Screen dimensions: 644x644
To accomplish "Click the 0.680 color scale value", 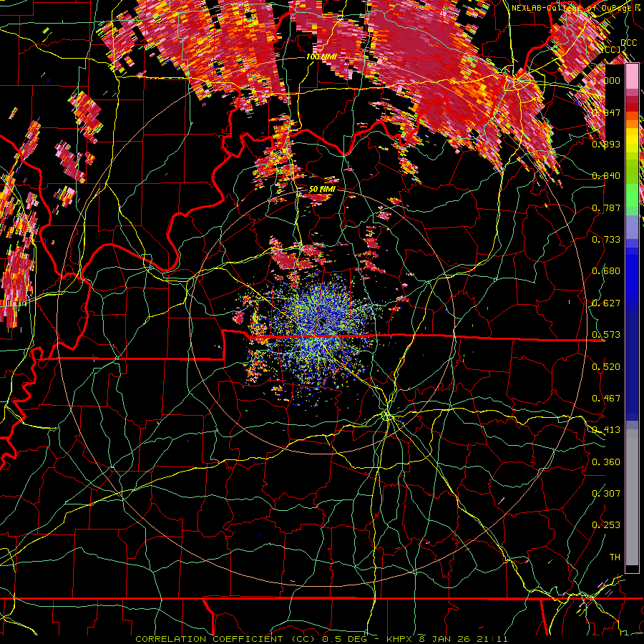I will pos(606,270).
